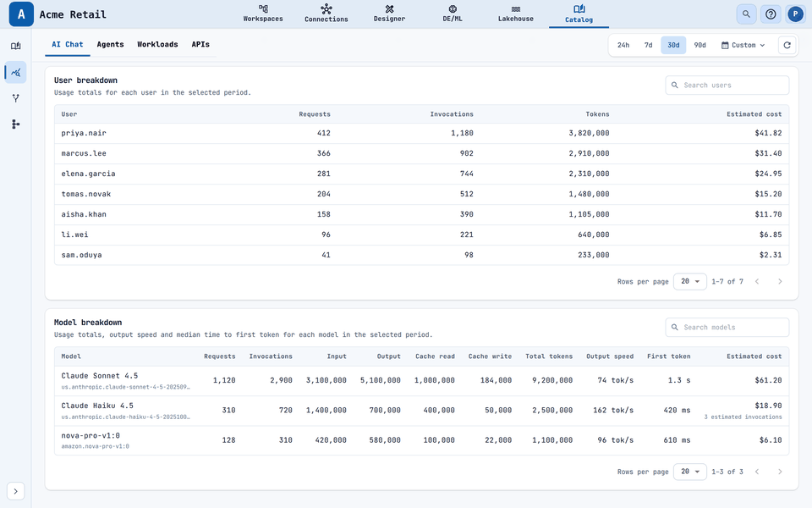Click the marcus.lee user row
The height and width of the screenshot is (508, 812).
tap(421, 153)
